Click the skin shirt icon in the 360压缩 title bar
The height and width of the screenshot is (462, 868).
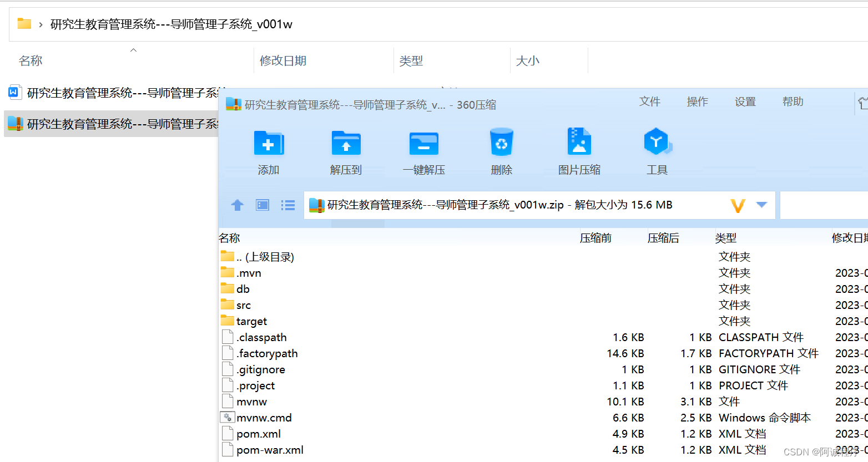pos(863,103)
